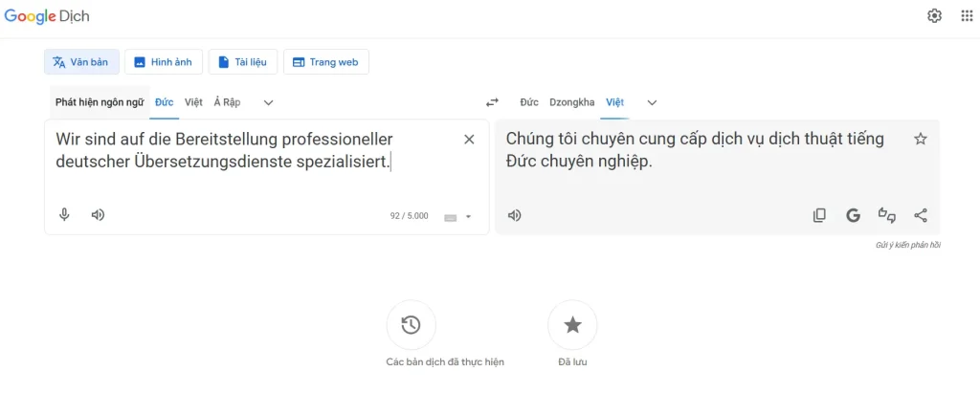Switch to the Hình ảnh tab
The image size is (980, 415).
tap(163, 62)
